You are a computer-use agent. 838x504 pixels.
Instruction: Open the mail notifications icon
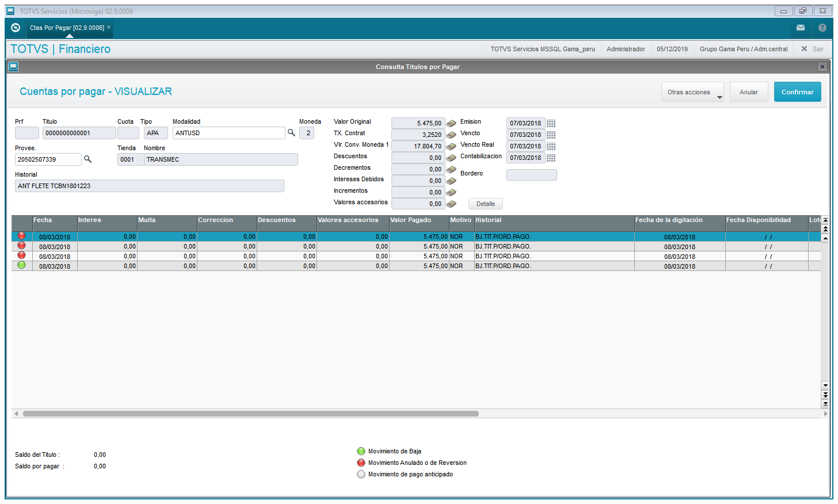click(x=801, y=28)
